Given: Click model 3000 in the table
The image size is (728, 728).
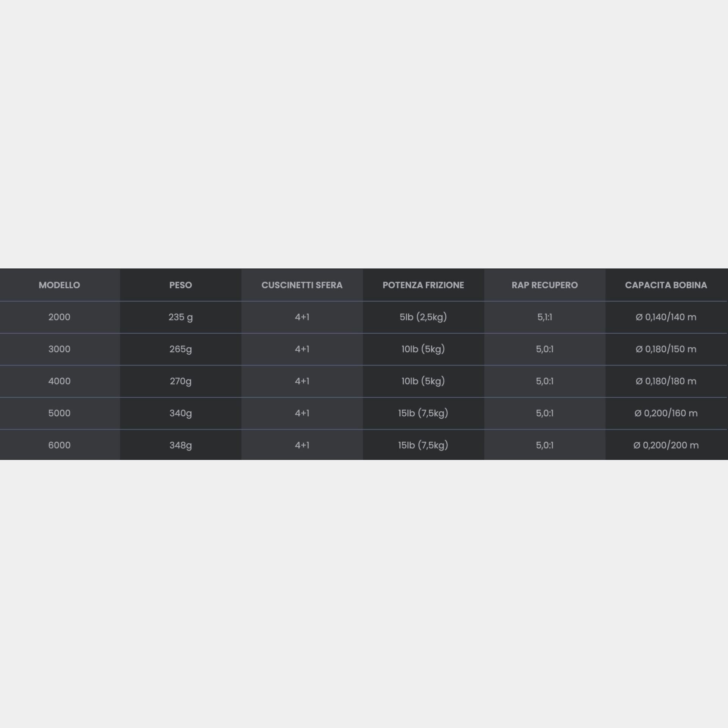Looking at the screenshot, I should coord(60,349).
